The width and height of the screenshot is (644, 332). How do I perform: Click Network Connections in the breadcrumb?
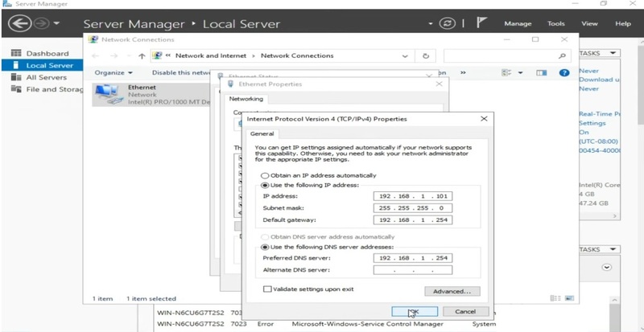coord(297,55)
